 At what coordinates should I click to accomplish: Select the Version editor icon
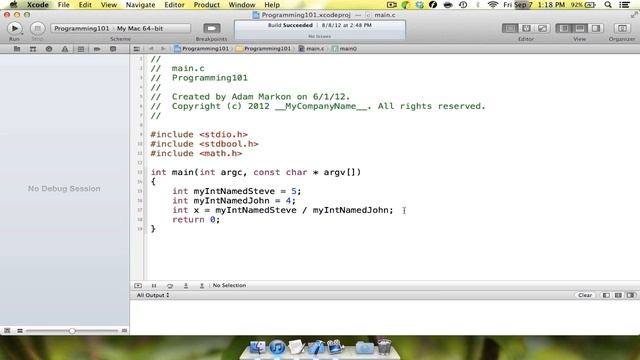542,28
